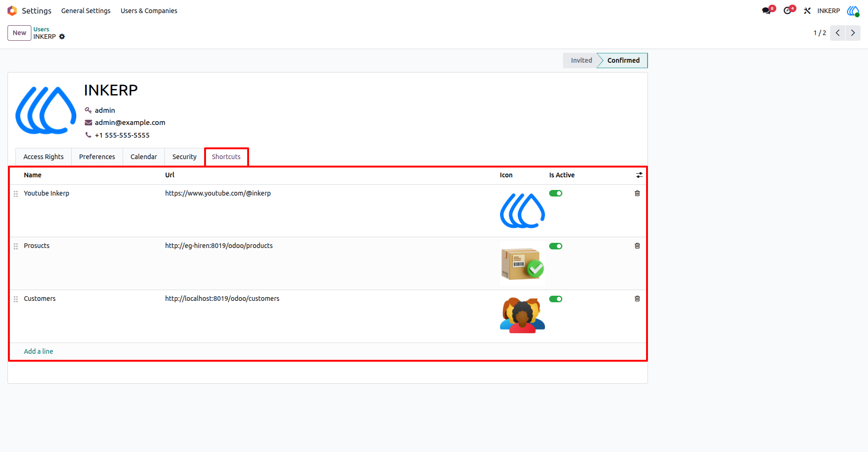Image resolution: width=868 pixels, height=452 pixels.
Task: Click the Prosucts package icon image
Action: pyautogui.click(x=522, y=264)
